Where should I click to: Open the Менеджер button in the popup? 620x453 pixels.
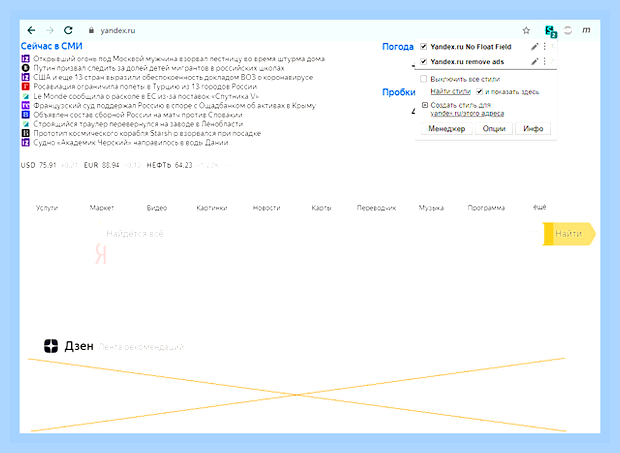(446, 128)
